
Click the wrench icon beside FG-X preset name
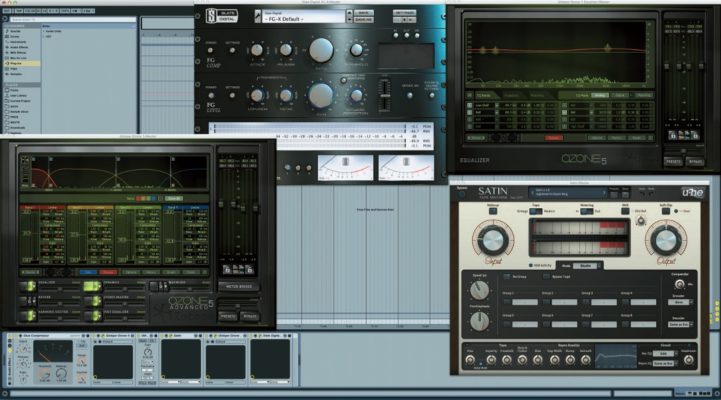258,16
